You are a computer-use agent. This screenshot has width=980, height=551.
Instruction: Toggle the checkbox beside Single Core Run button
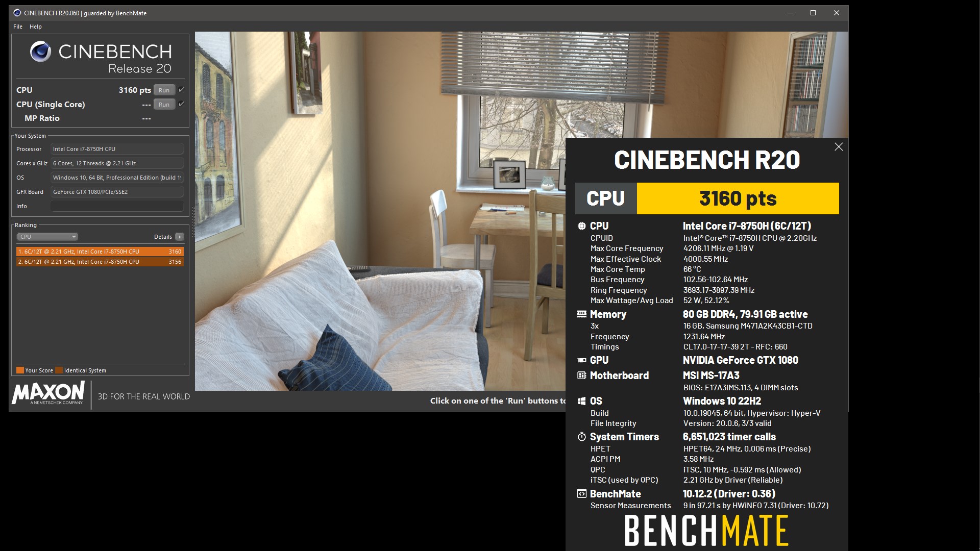(x=181, y=104)
